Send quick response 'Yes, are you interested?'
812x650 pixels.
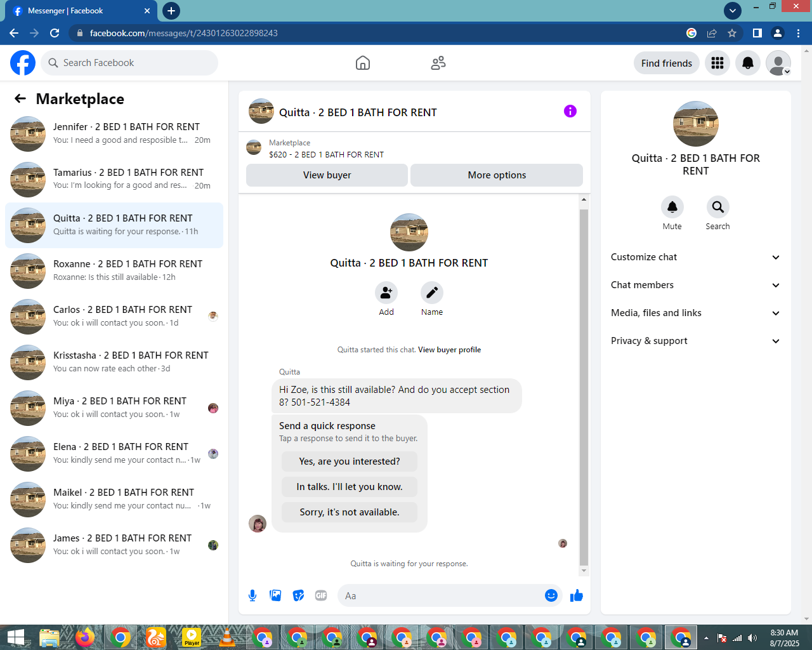[x=350, y=461]
